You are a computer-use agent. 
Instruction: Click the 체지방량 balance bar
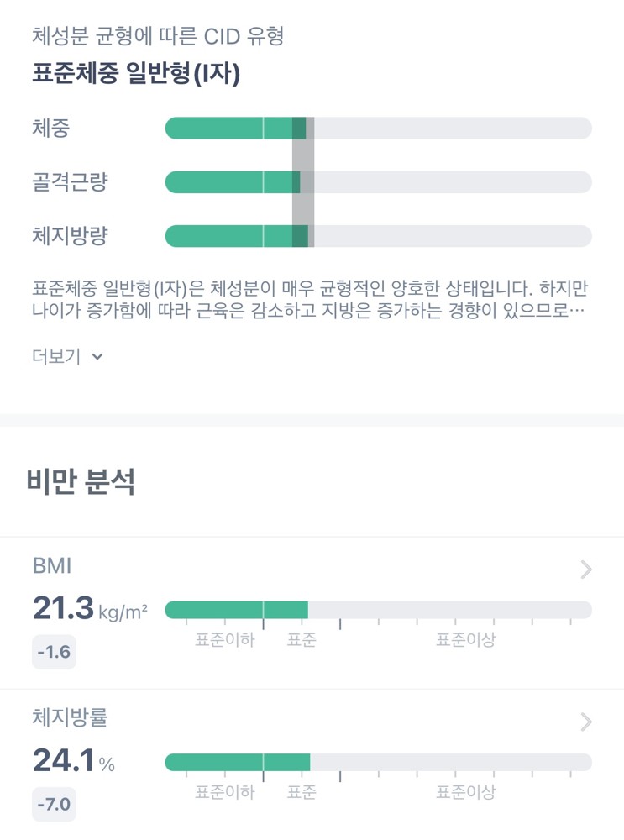pos(378,236)
